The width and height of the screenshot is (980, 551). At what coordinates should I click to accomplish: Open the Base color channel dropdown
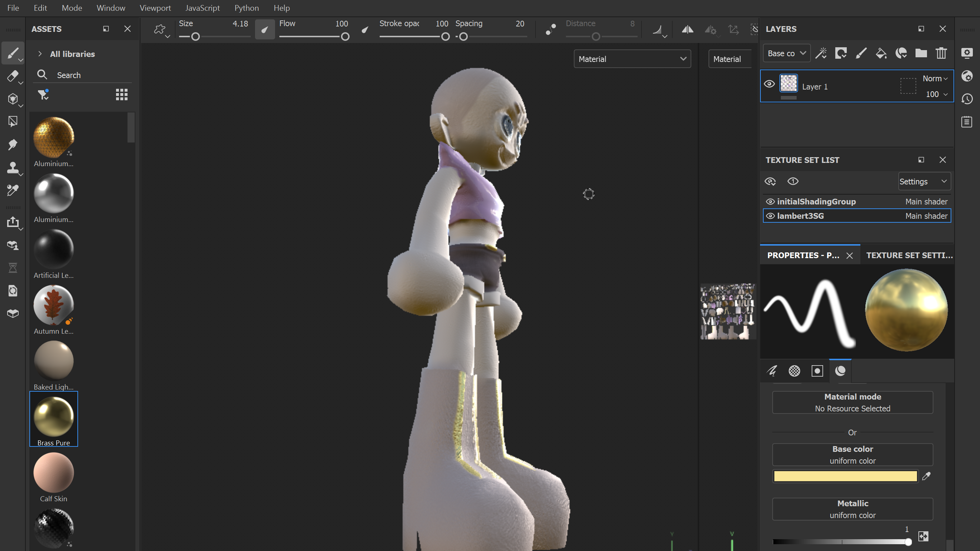point(786,53)
